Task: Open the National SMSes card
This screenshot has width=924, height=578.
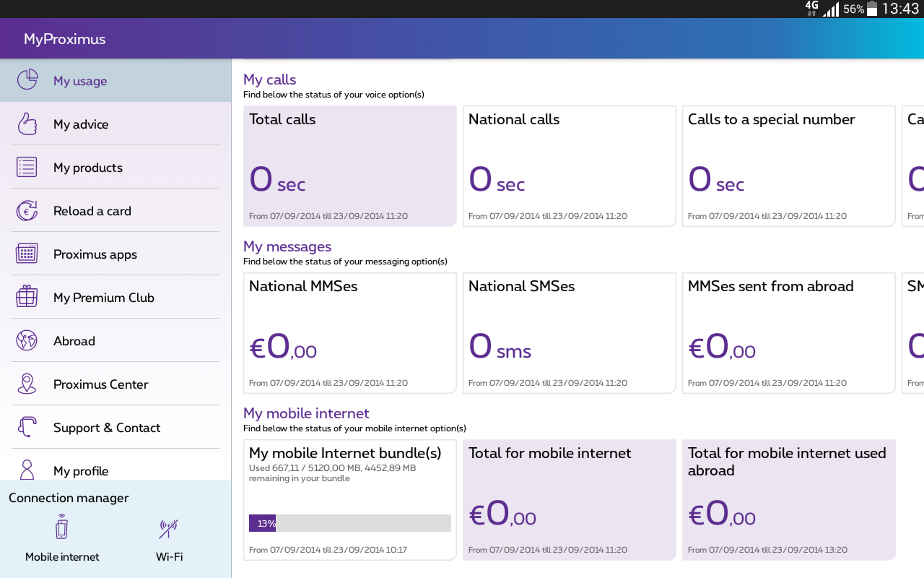Action: pos(569,332)
